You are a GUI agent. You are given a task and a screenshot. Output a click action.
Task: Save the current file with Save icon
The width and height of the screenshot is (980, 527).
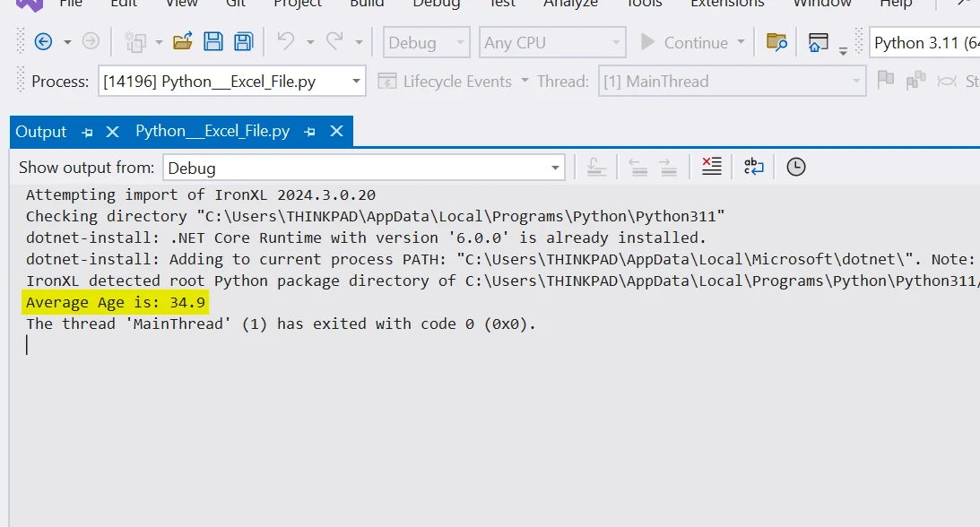[x=213, y=42]
